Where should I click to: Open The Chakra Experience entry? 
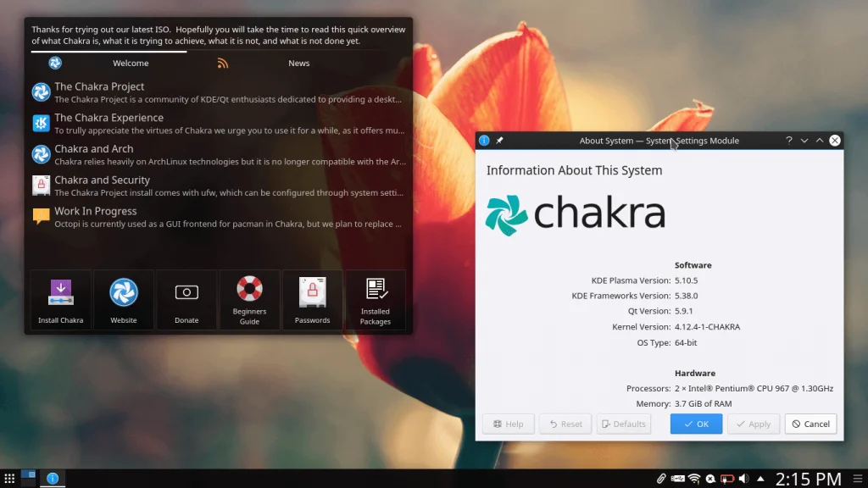click(219, 124)
